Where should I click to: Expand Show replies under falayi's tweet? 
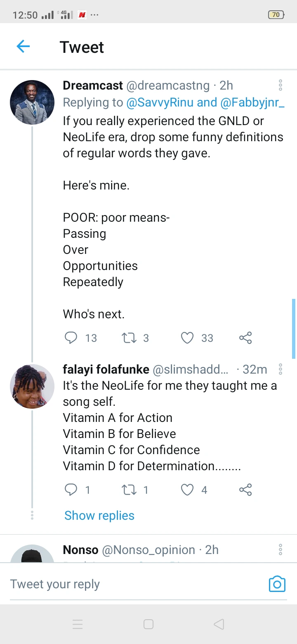[99, 516]
